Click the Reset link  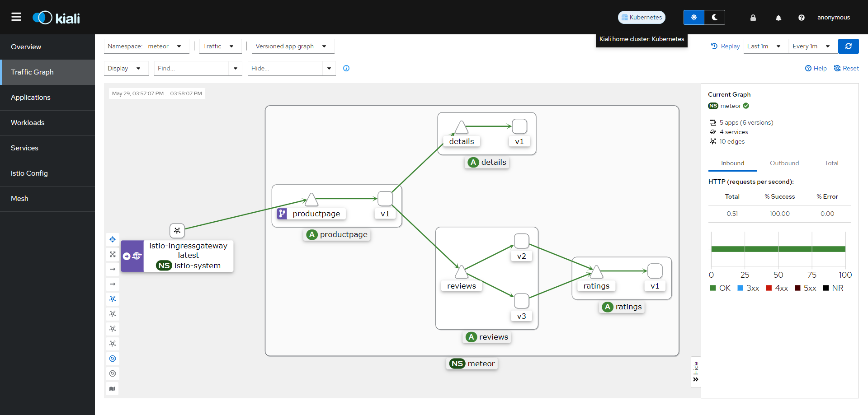(x=846, y=68)
